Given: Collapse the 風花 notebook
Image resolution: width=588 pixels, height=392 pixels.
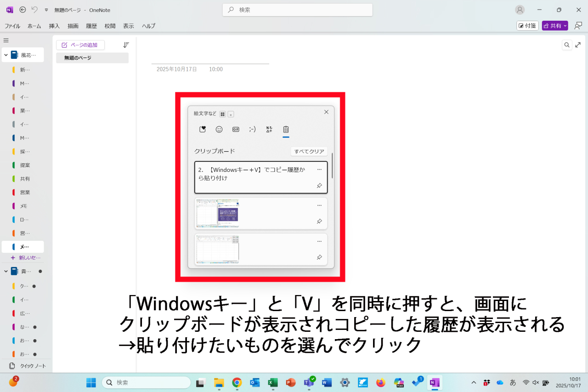Looking at the screenshot, I should click(x=6, y=55).
